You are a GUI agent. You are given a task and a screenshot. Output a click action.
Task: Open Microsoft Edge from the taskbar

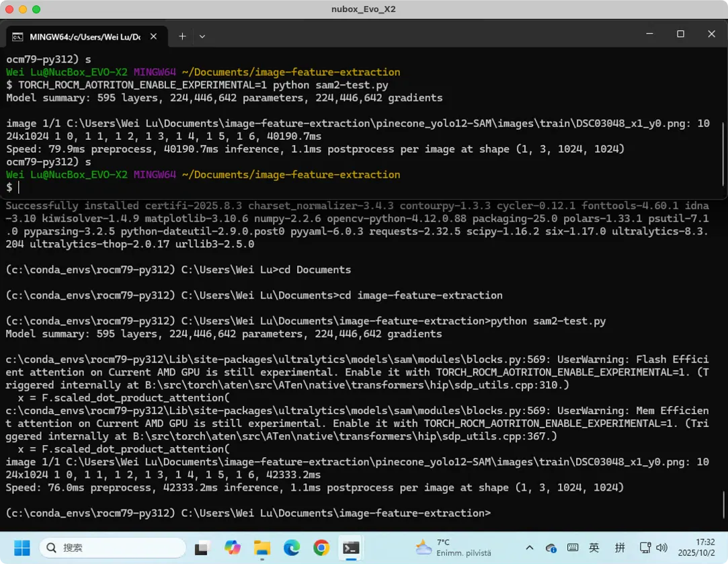pos(292,547)
